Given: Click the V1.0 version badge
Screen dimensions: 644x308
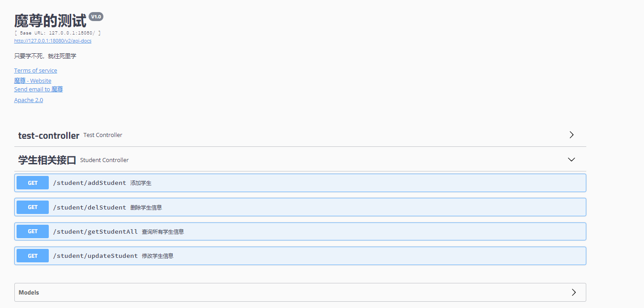Looking at the screenshot, I should click(x=96, y=17).
